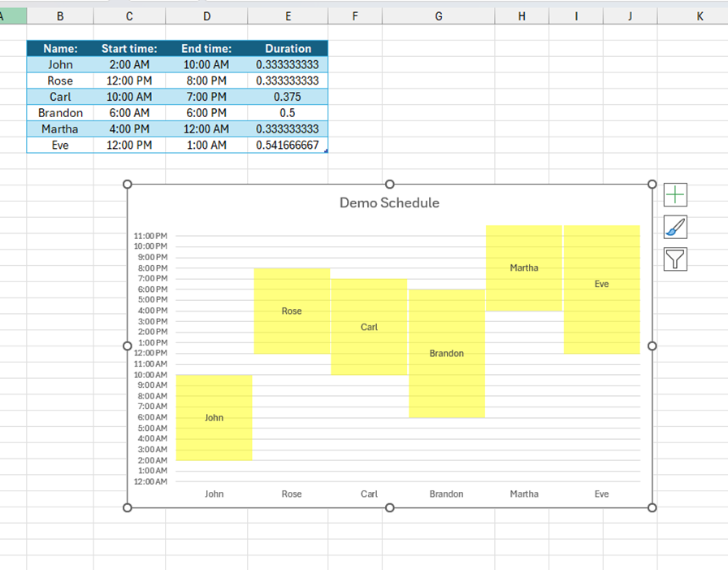Select John's yellow schedule bar

pyautogui.click(x=214, y=417)
